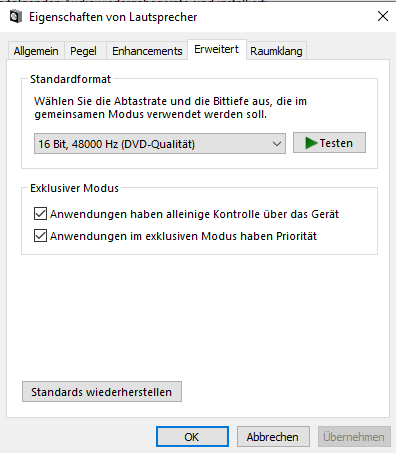Close the Eigenschaften von Lautsprecher dialog
This screenshot has width=396, height=453.
(383, 16)
